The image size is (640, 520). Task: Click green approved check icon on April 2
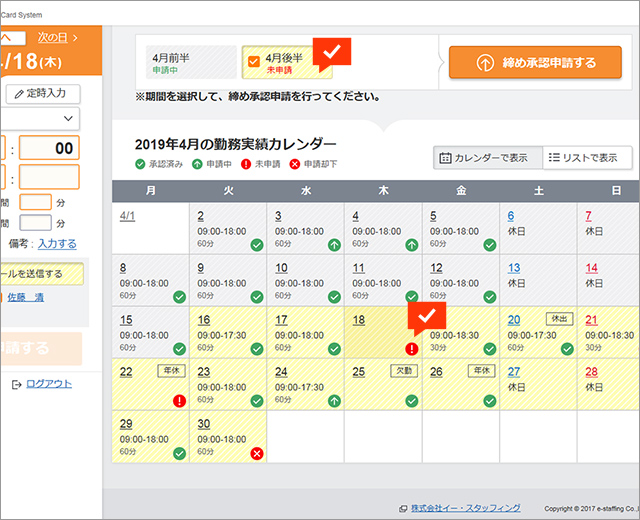[x=257, y=245]
